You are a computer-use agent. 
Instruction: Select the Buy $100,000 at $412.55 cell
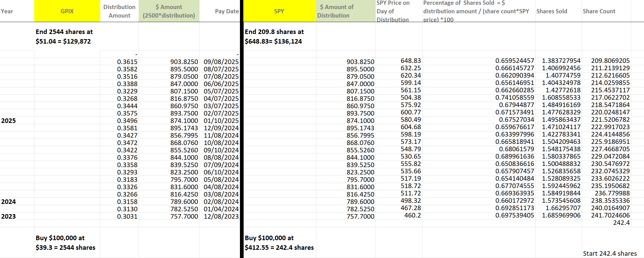point(279,242)
